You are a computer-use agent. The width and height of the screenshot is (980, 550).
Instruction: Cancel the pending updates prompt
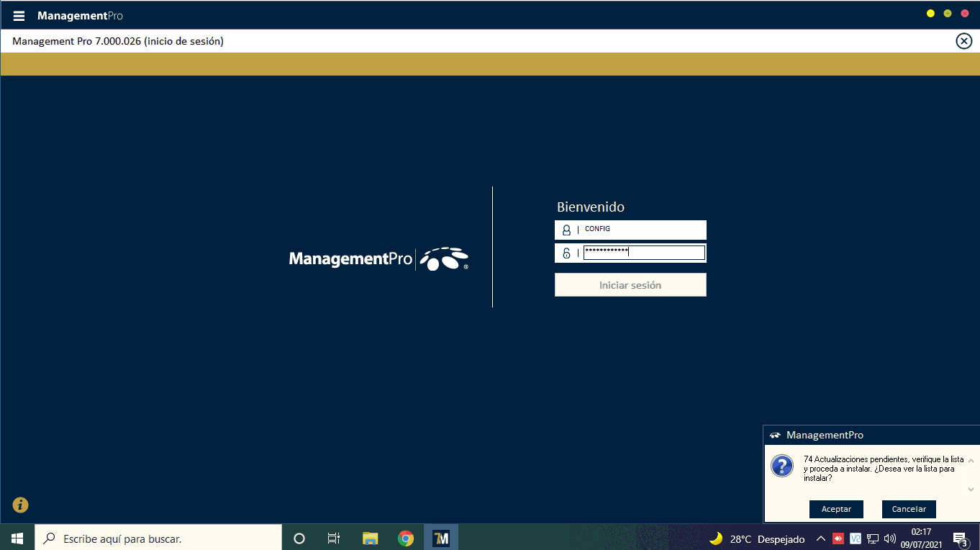tap(909, 509)
